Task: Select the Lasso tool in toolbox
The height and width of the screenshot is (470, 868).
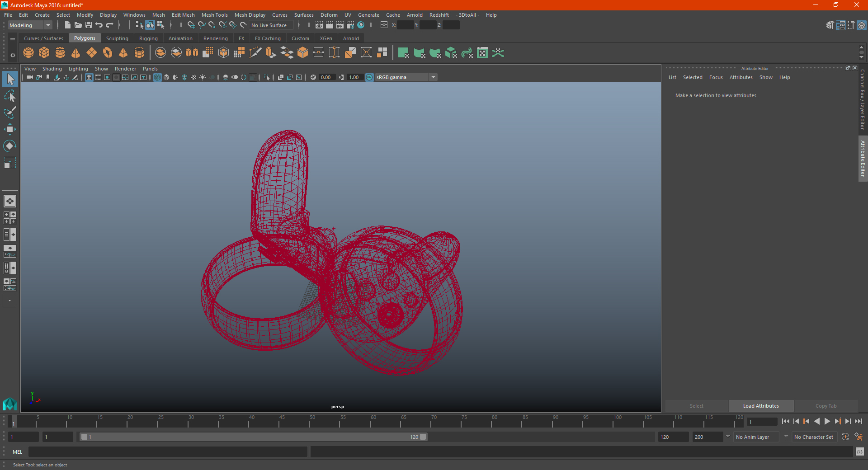Action: tap(9, 96)
